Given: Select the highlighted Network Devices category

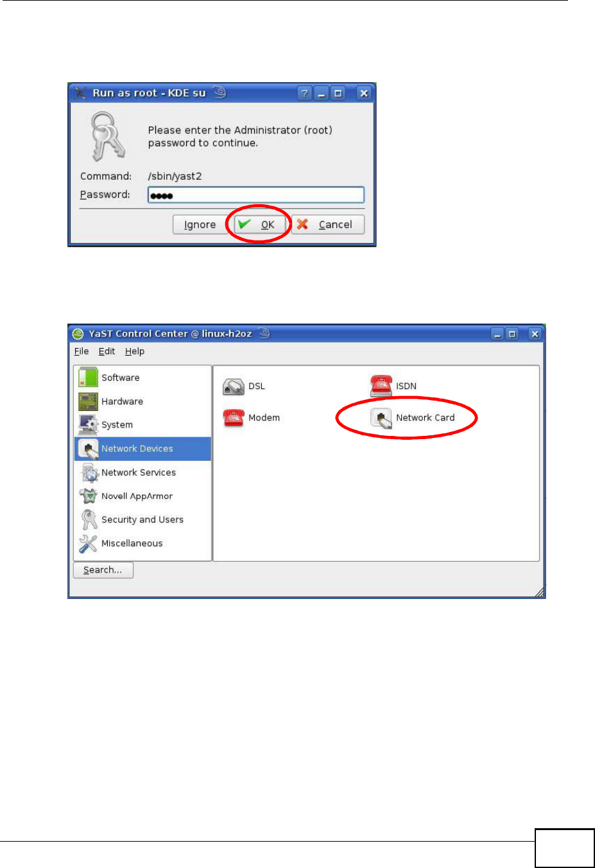Looking at the screenshot, I should tap(142, 449).
